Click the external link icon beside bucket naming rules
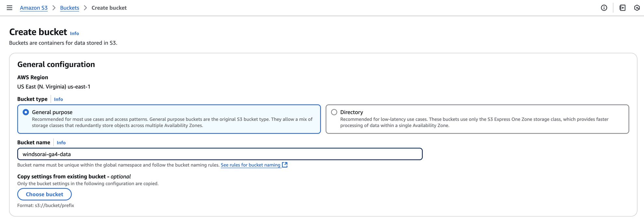This screenshot has height=220, width=644. [285, 165]
